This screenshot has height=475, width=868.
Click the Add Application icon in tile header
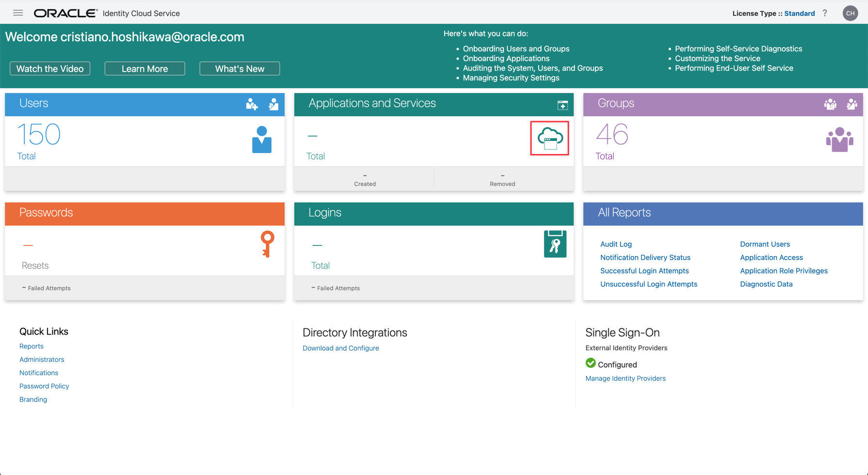point(562,105)
